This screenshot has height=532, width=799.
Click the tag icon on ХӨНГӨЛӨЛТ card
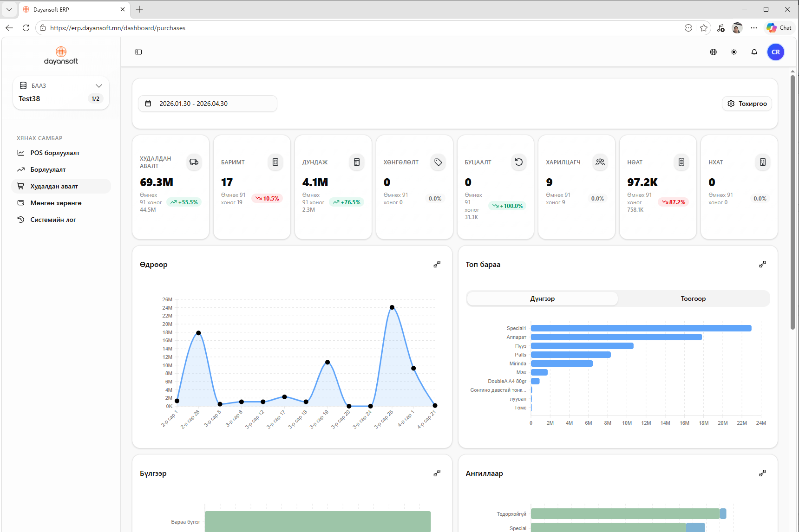[438, 162]
